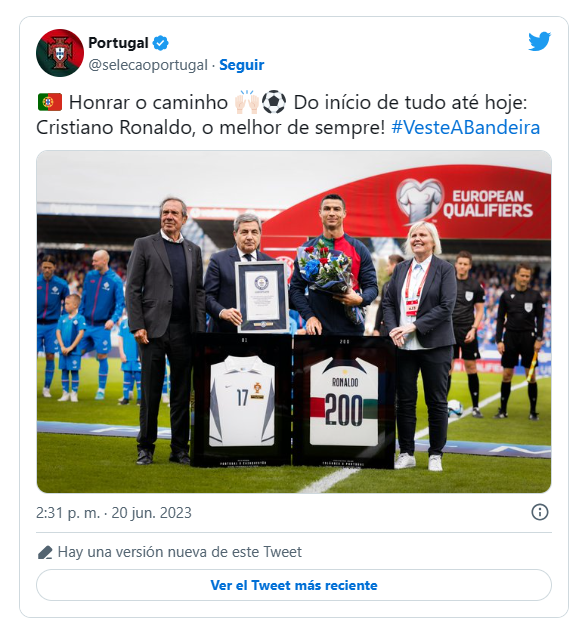Click the blue verified badge

point(161,43)
